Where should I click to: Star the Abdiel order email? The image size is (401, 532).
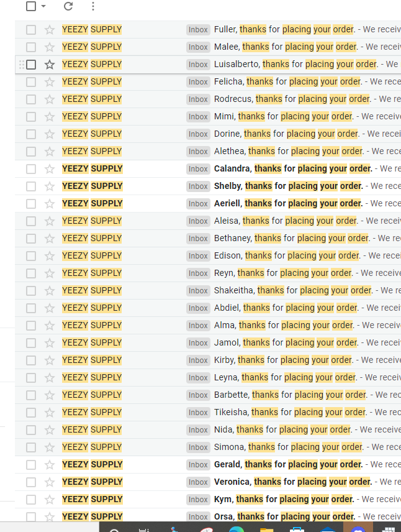[50, 308]
